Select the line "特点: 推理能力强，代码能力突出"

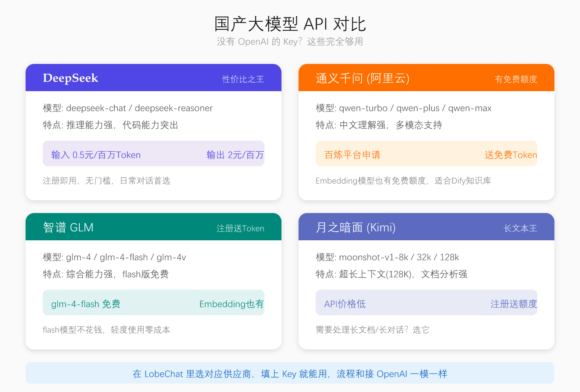tap(110, 125)
